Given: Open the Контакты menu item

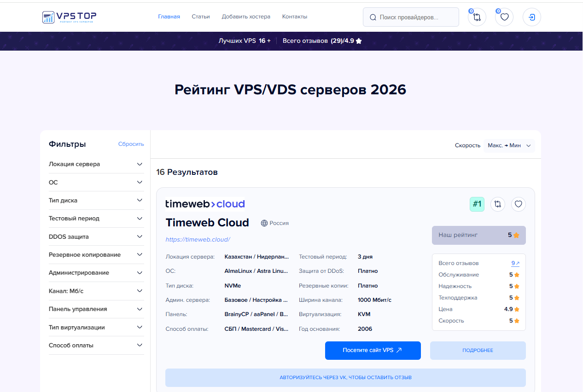Looking at the screenshot, I should pos(295,17).
